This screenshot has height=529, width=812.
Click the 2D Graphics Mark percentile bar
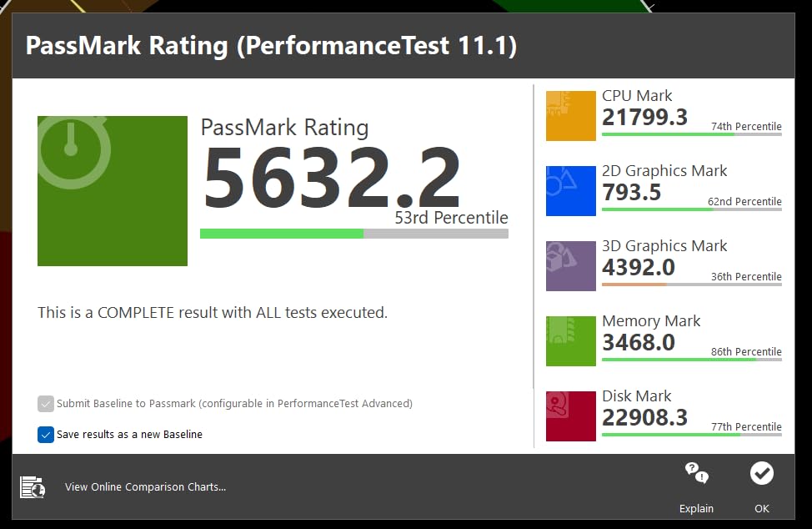pyautogui.click(x=692, y=209)
